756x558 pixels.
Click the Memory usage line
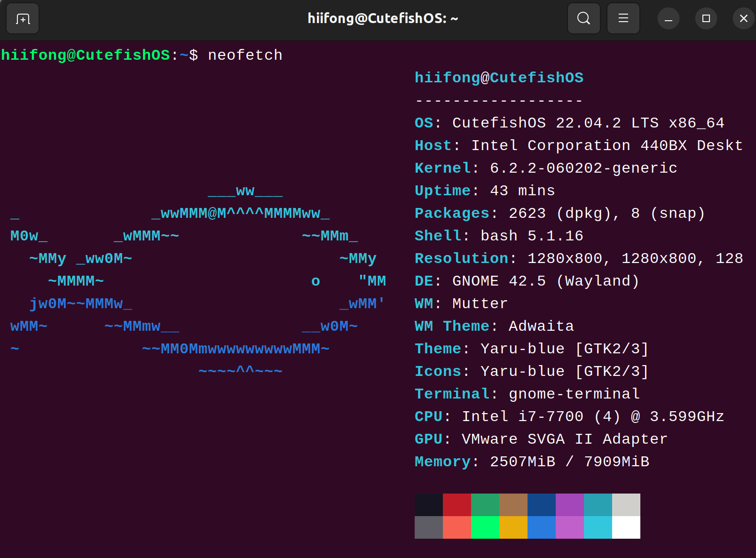point(532,462)
